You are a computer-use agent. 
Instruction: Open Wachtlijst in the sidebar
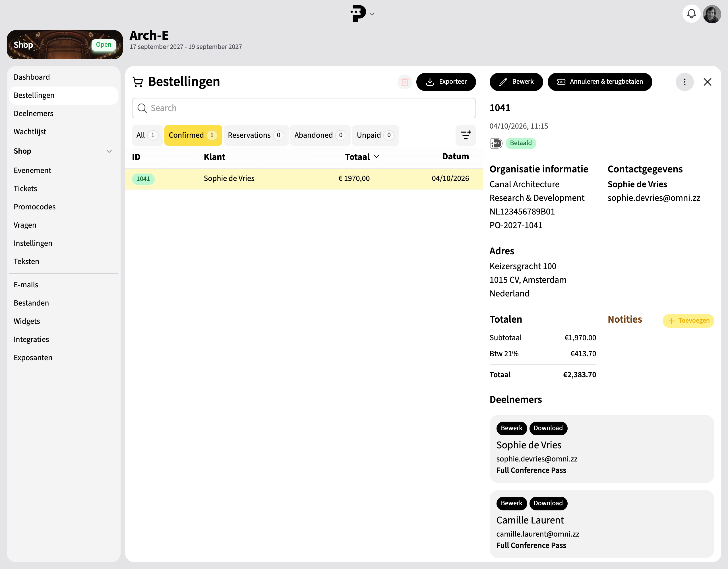click(x=63, y=132)
